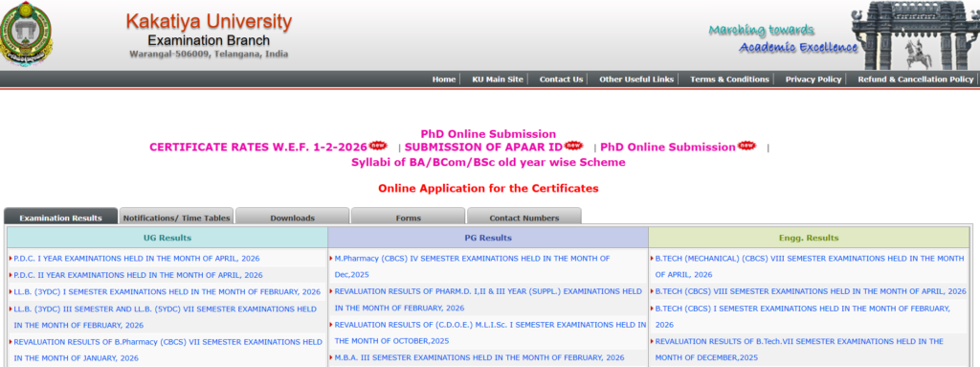The width and height of the screenshot is (980, 367).
Task: Click the PG Results column header
Action: pyautogui.click(x=488, y=238)
